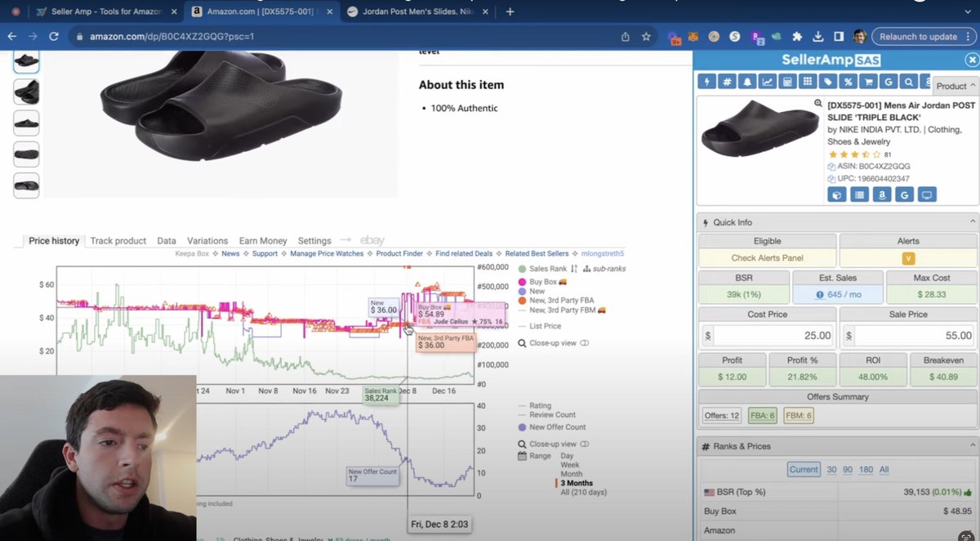Click the list icon under the UPC
This screenshot has width=980, height=541.
click(859, 194)
